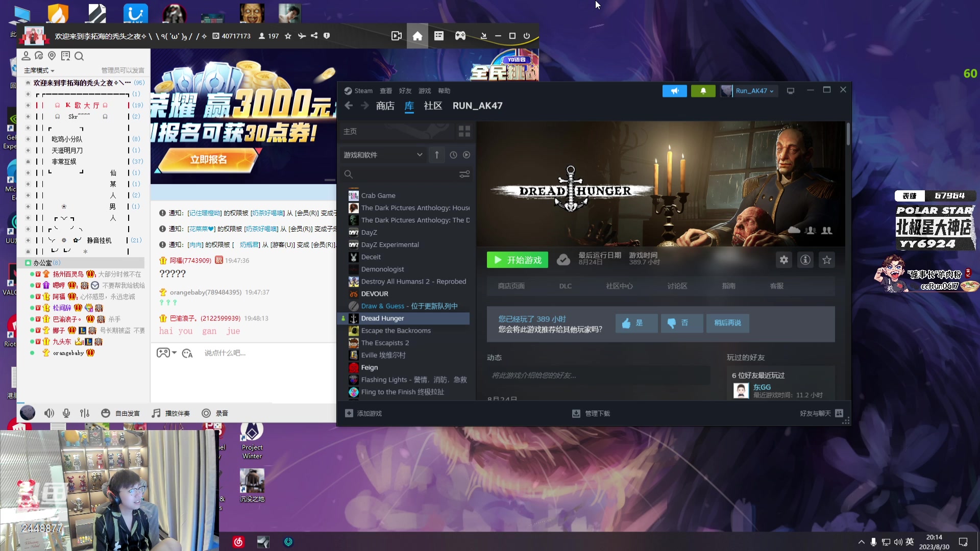Expand the 吃鸡小分队 channel node
The width and height of the screenshot is (980, 551).
(28, 139)
